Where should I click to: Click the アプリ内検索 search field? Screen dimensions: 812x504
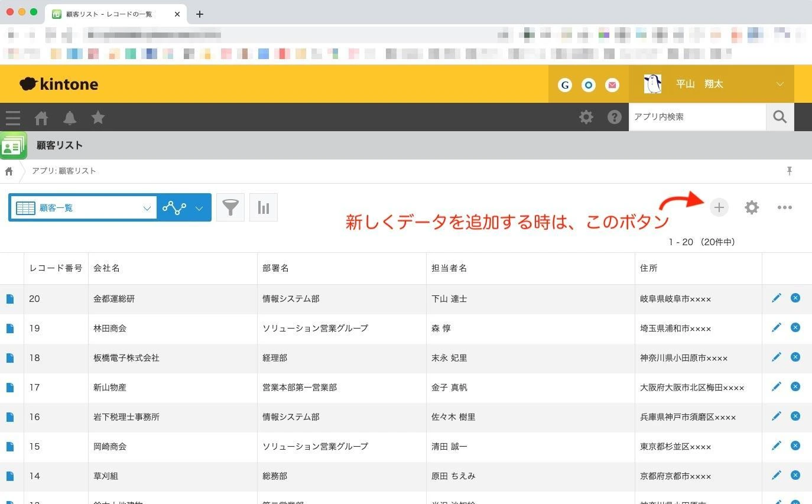pos(697,117)
